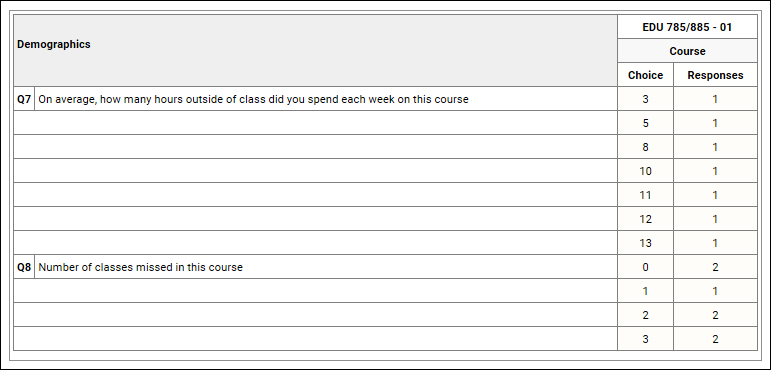Select the EDU 785/885 - 01 header
The height and width of the screenshot is (370, 771).
[687, 27]
